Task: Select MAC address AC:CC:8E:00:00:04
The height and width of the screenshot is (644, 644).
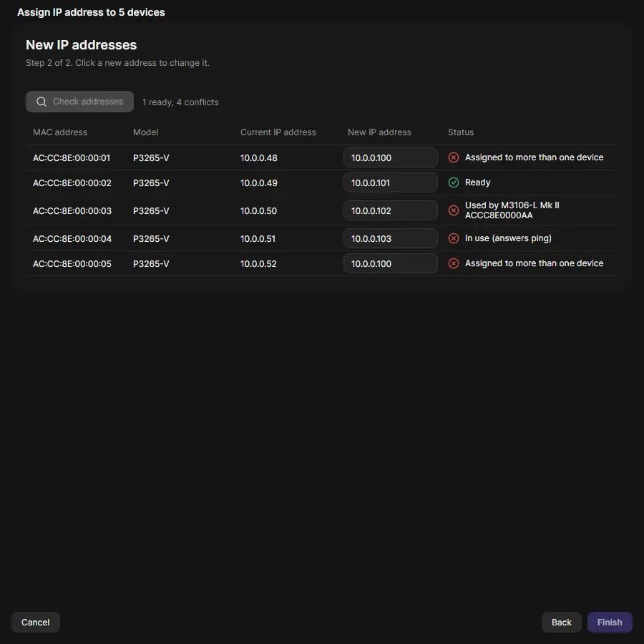Action: click(x=72, y=238)
